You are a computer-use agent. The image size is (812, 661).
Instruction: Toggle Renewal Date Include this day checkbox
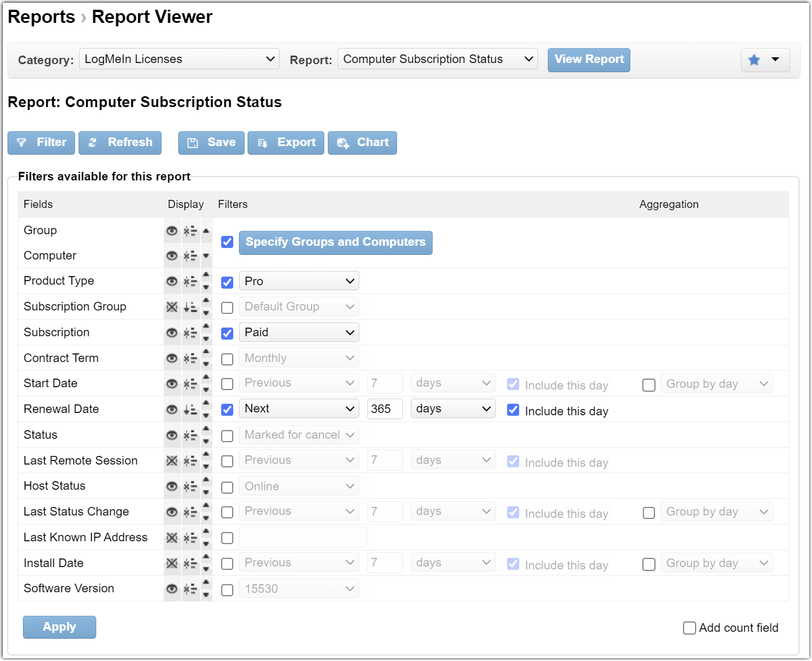[513, 410]
